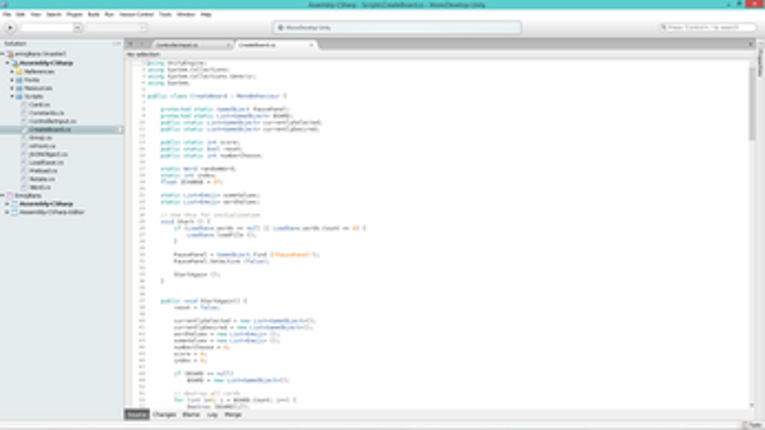
Task: Open Word.cs in the solution tree
Action: point(40,187)
